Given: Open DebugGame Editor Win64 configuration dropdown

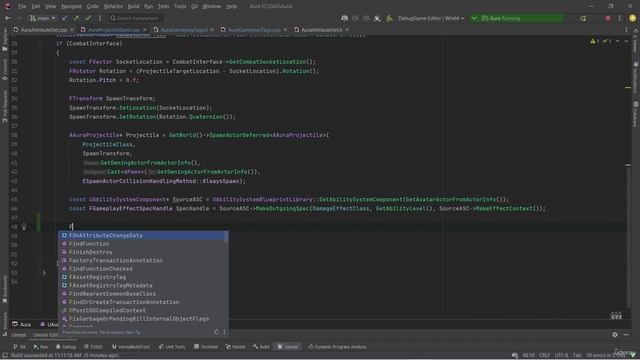Looking at the screenshot, I should click(431, 18).
